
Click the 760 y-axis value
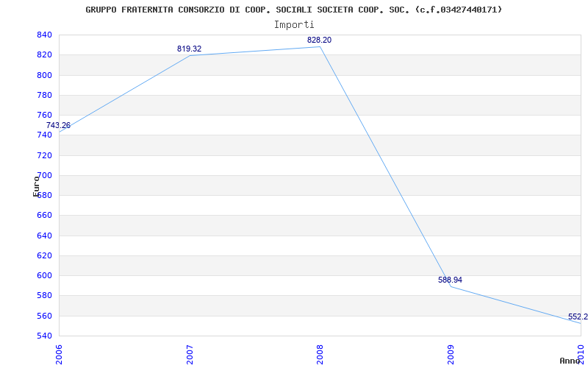pos(44,116)
